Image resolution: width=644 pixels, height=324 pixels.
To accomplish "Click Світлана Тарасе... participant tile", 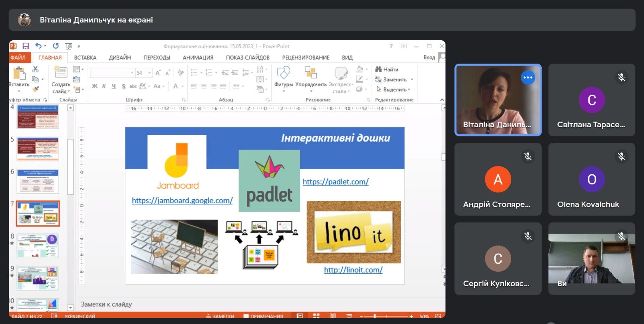I will click(x=592, y=100).
